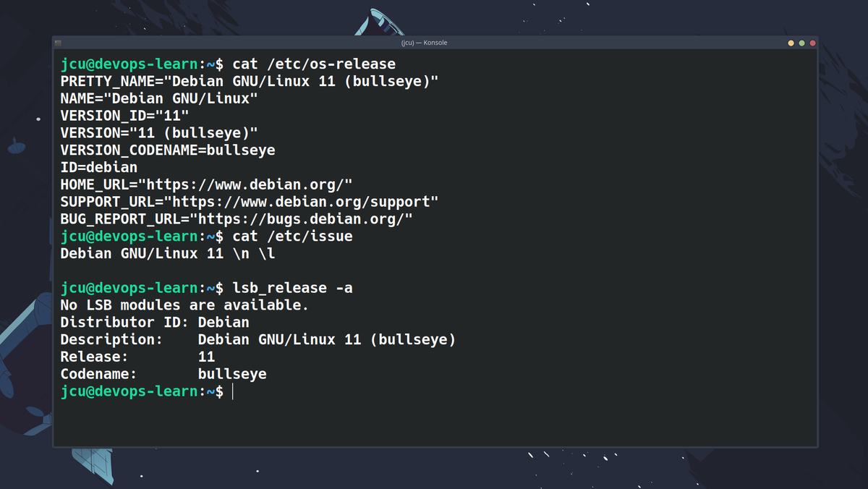Click the blinking cursor at the last prompt
This screenshot has width=868, height=489.
(x=232, y=391)
